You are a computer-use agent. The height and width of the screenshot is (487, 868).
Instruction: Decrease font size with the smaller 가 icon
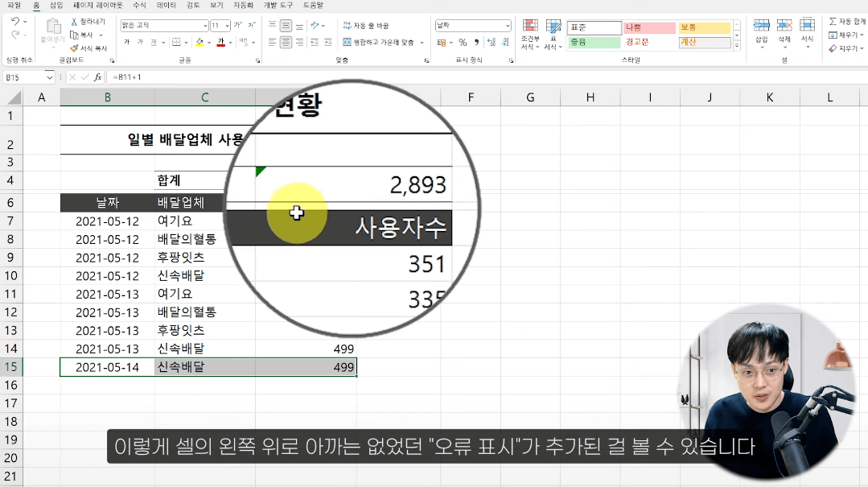point(251,25)
